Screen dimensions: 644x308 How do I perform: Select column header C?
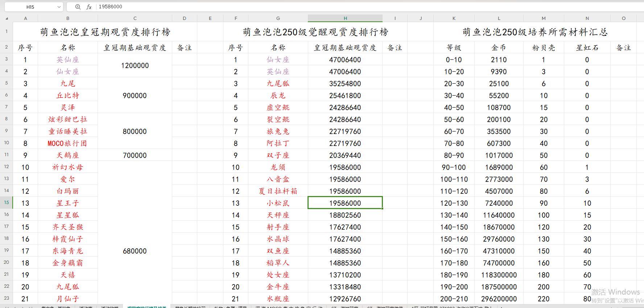click(135, 18)
